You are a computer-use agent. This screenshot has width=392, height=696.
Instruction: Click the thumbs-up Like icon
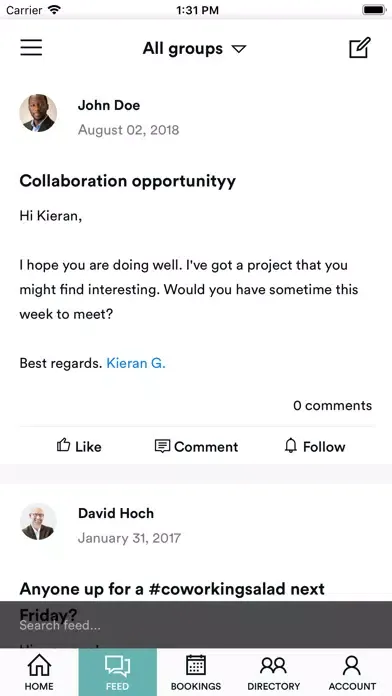[x=63, y=445]
